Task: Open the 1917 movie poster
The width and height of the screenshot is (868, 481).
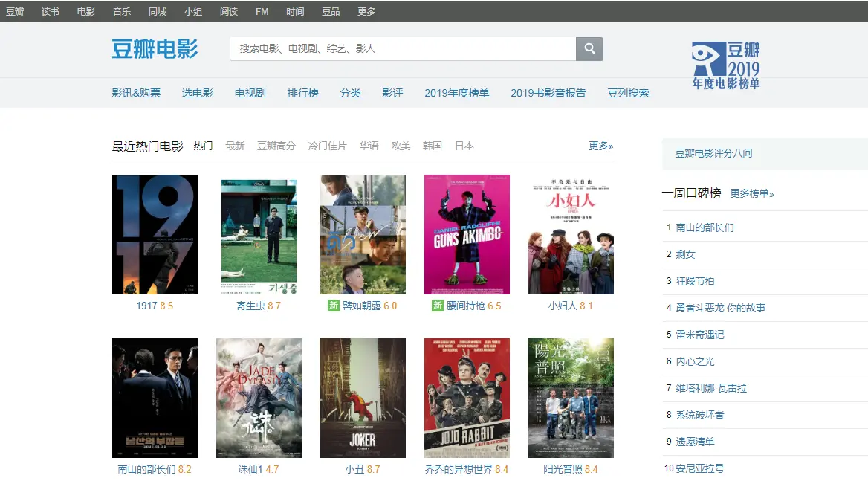Action: pyautogui.click(x=155, y=235)
